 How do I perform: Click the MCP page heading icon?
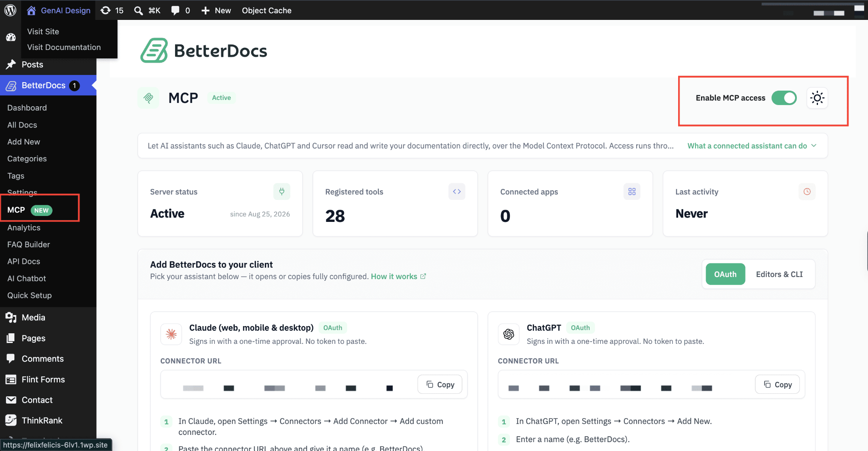click(148, 98)
